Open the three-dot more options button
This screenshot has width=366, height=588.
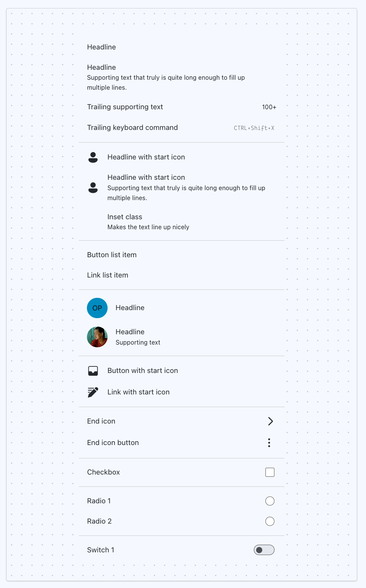tap(270, 443)
